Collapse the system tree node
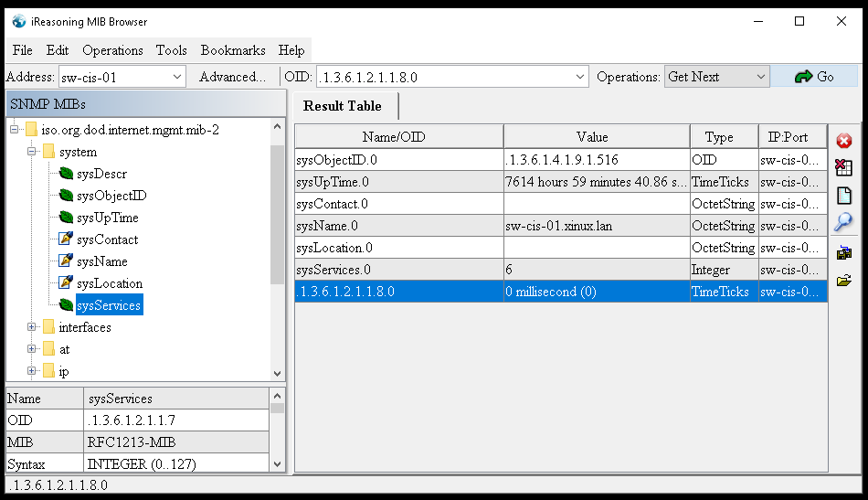868x500 pixels. (x=32, y=152)
